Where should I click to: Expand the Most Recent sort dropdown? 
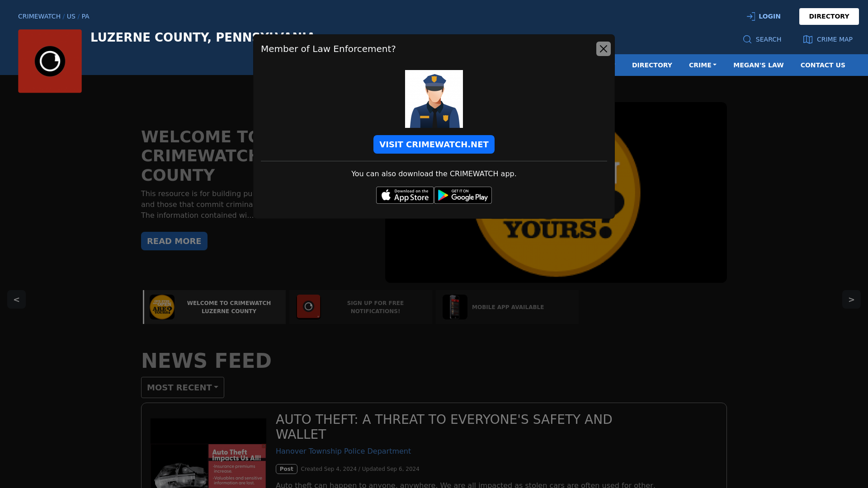(182, 388)
